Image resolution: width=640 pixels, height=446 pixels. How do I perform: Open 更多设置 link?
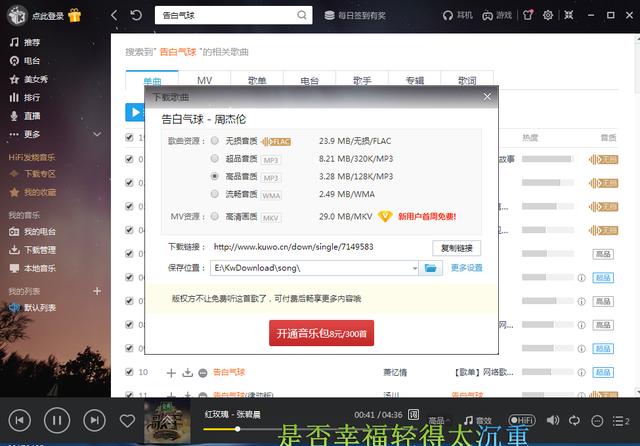pos(467,268)
